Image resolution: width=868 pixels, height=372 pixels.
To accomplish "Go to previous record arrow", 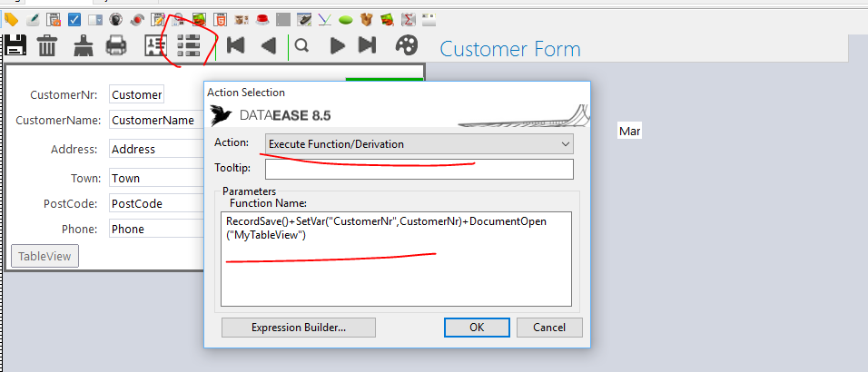I will (x=269, y=45).
